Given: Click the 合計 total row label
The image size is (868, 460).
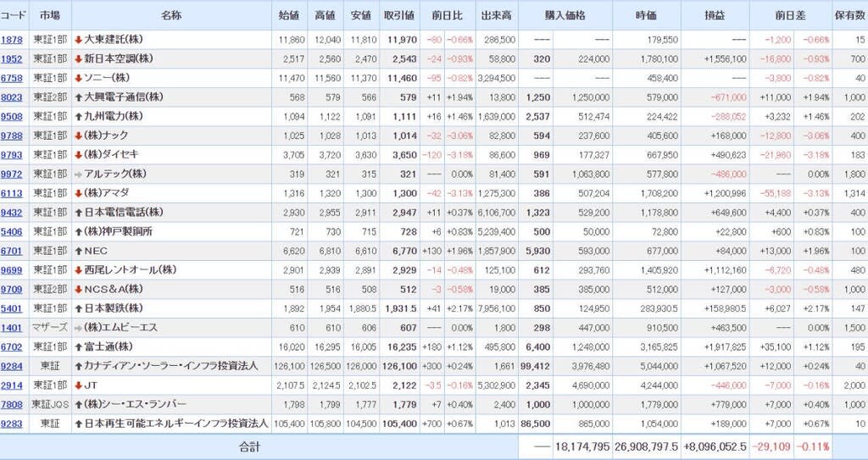Looking at the screenshot, I should point(249,446).
